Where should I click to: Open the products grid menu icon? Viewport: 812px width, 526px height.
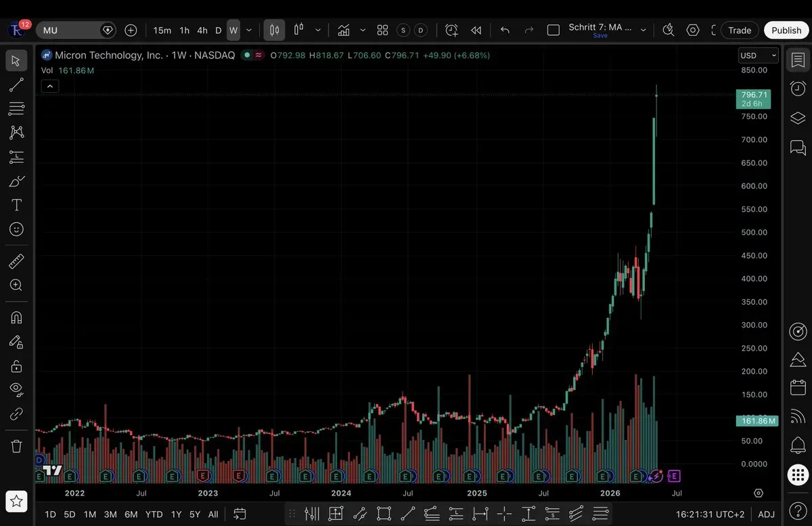tap(798, 475)
